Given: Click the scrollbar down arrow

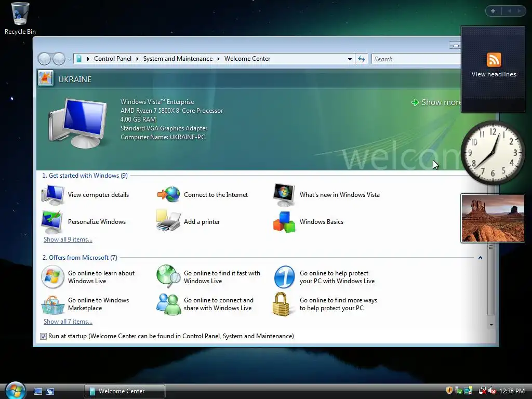Looking at the screenshot, I should click(491, 325).
